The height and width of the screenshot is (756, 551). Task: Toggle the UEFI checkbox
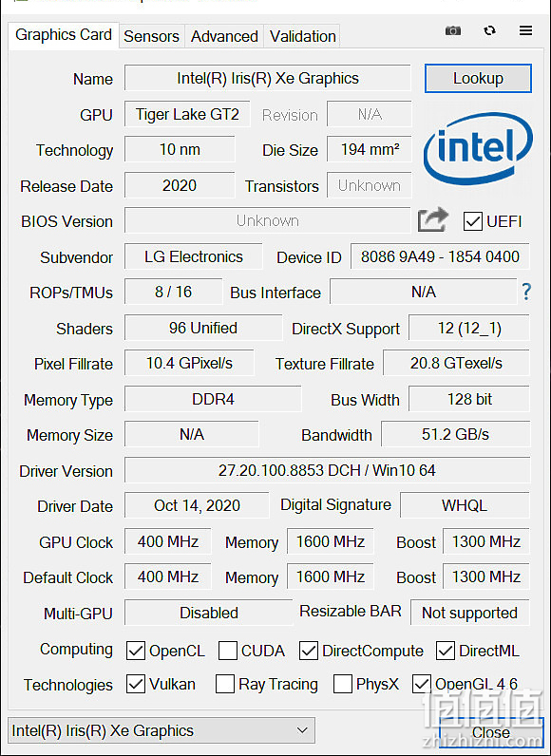click(x=472, y=221)
